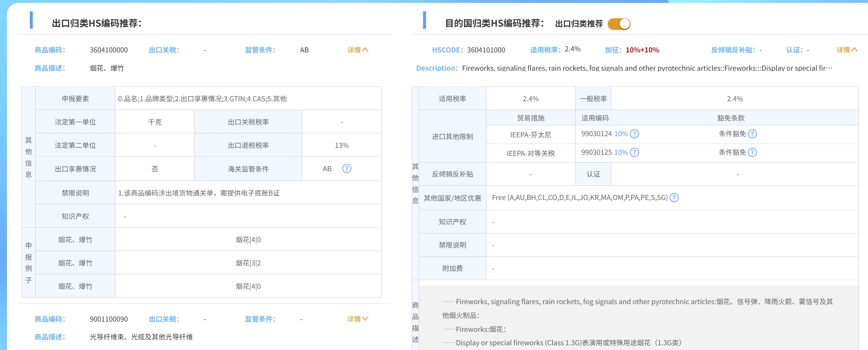Open help icon beside 99030125 10%
868x350 pixels.
[634, 153]
